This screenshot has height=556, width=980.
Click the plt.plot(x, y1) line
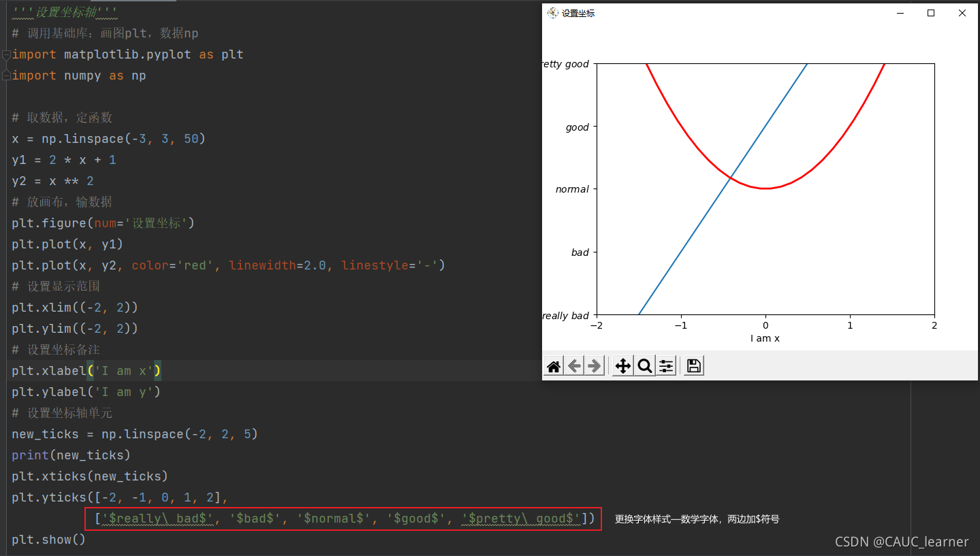point(67,244)
